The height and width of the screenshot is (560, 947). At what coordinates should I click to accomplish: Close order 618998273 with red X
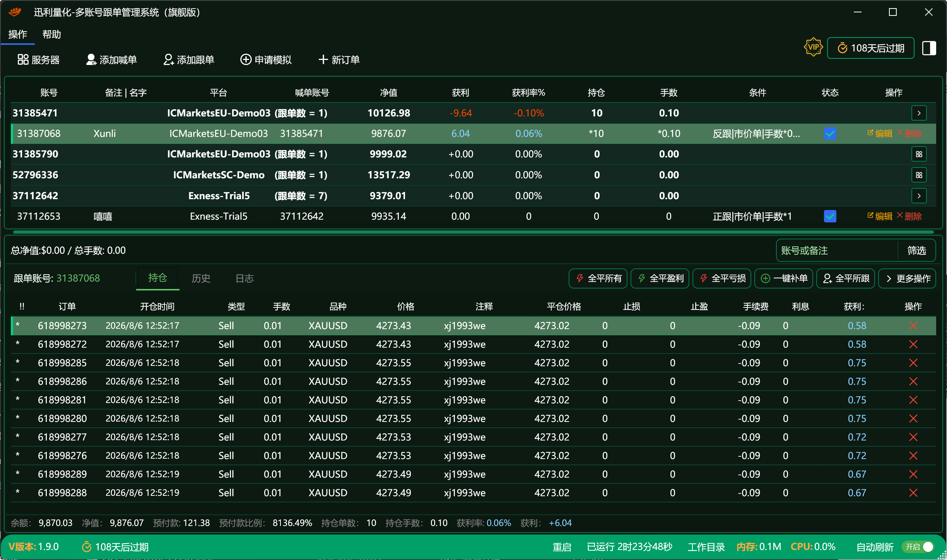click(x=913, y=326)
